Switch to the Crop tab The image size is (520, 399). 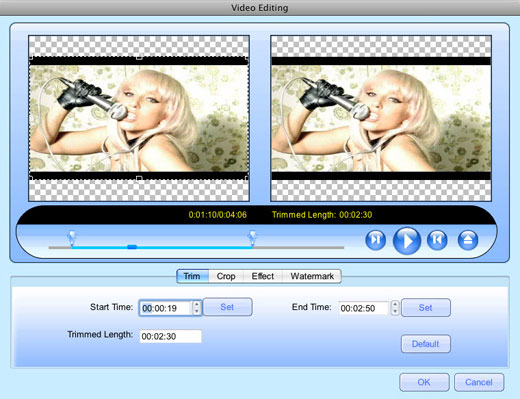pos(226,276)
